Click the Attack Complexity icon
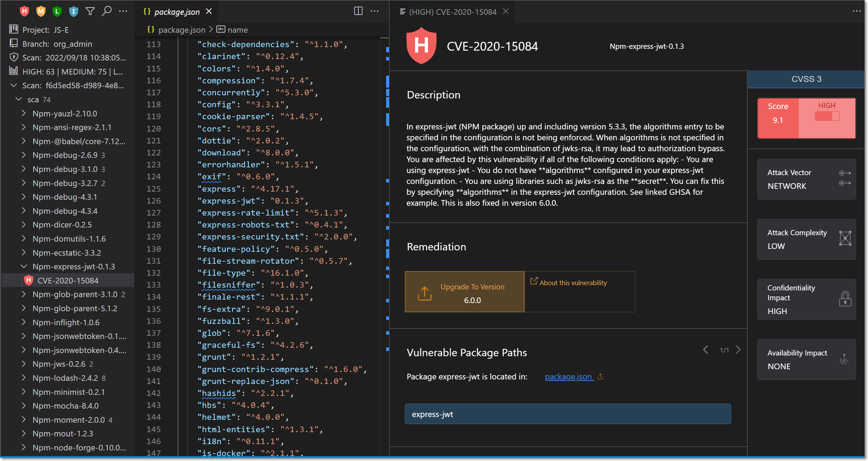Viewport: 868px width, 461px height. click(x=845, y=238)
